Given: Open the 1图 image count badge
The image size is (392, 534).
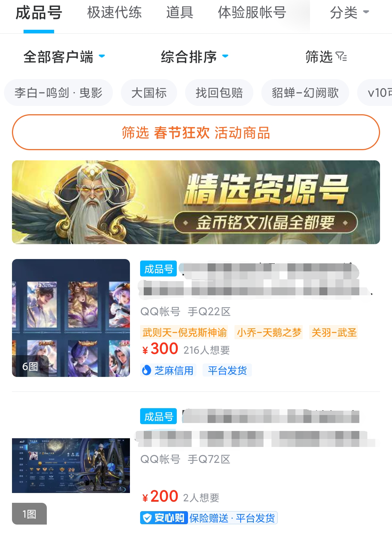Looking at the screenshot, I should tap(29, 514).
